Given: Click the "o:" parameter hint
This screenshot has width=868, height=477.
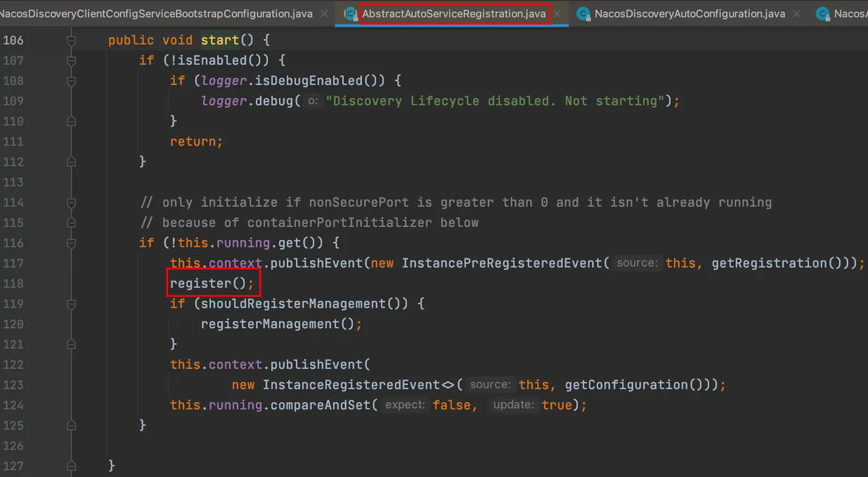Looking at the screenshot, I should pyautogui.click(x=314, y=101).
